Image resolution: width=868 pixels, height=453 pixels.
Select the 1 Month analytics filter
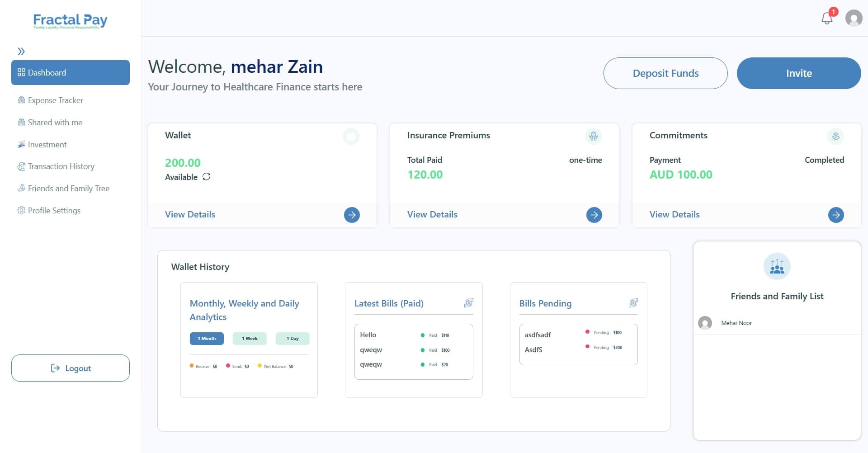[207, 339]
